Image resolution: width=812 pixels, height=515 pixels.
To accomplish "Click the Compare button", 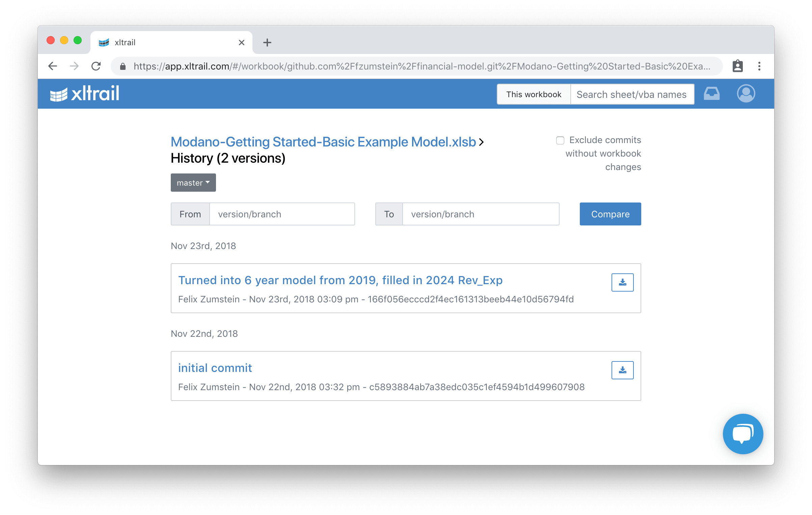I will [x=610, y=214].
